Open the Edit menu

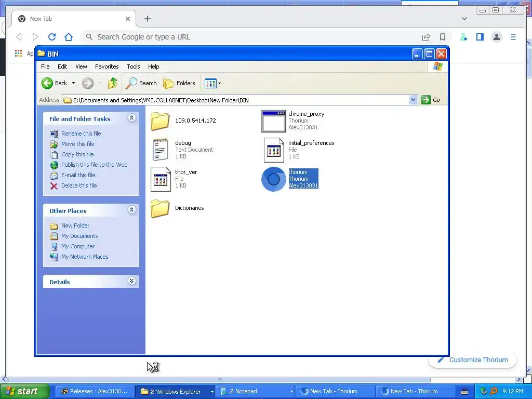pos(62,66)
